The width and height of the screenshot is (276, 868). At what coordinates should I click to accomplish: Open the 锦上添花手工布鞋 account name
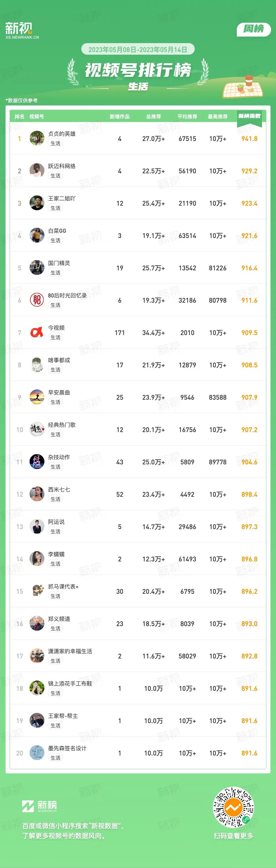[x=70, y=683]
